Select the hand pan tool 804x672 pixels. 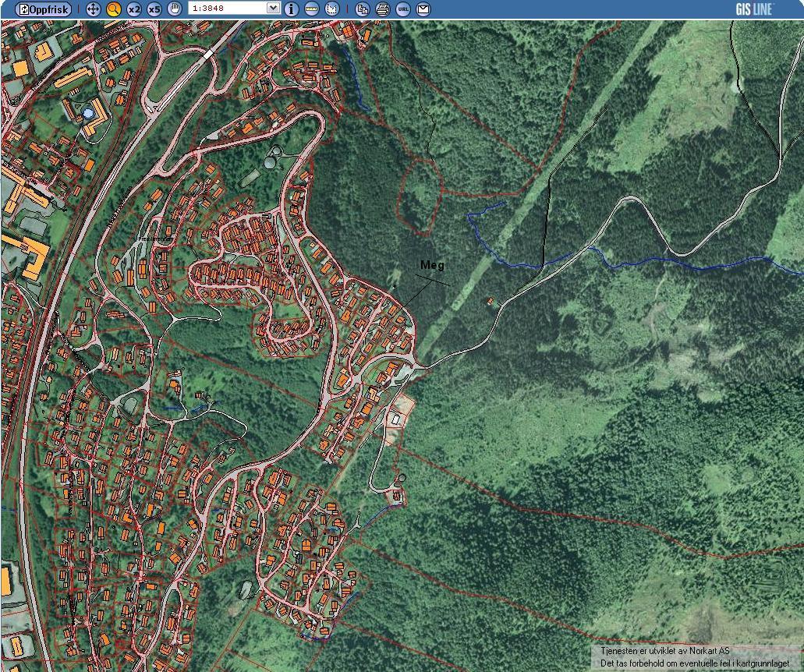tap(175, 9)
